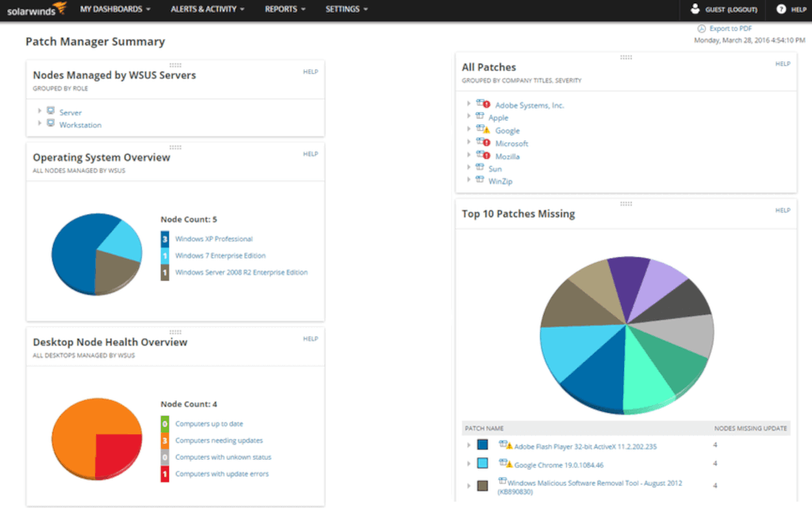The image size is (812, 508).
Task: Click the dark blue Windows XP Professional legend swatch
Action: pyautogui.click(x=165, y=239)
